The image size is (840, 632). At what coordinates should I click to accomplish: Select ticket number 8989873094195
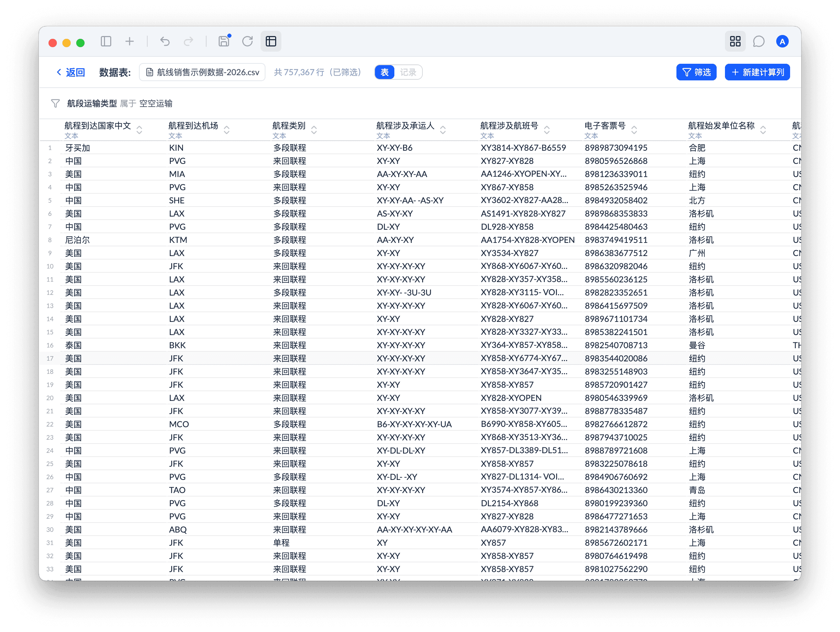coord(616,148)
